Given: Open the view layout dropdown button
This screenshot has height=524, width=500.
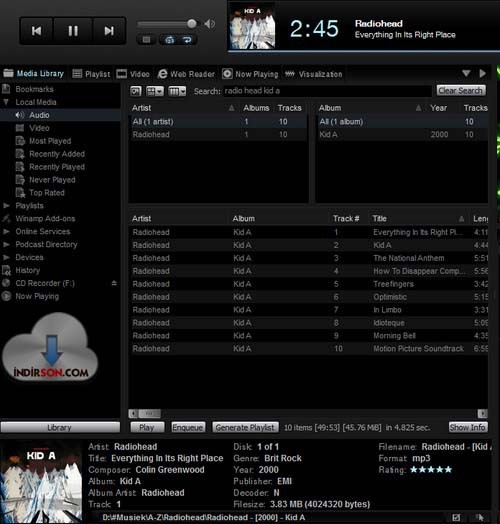Looking at the screenshot, I should tap(155, 91).
